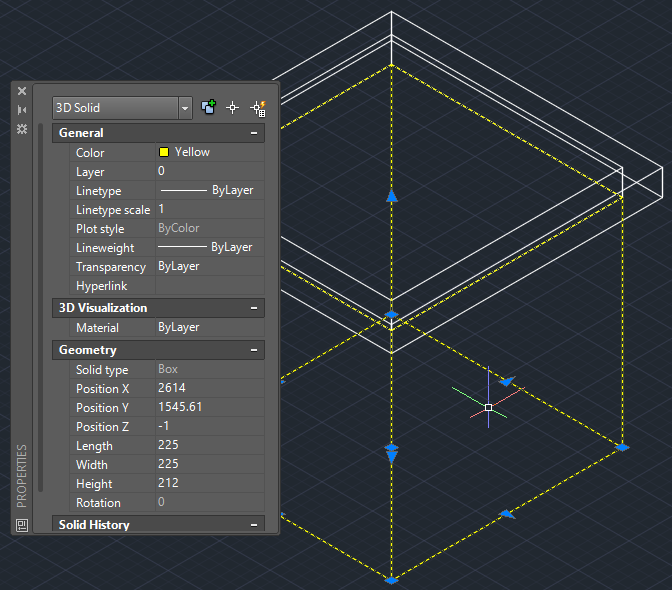Click the empty Hyperlink value field
The height and width of the screenshot is (590, 672).
(210, 285)
